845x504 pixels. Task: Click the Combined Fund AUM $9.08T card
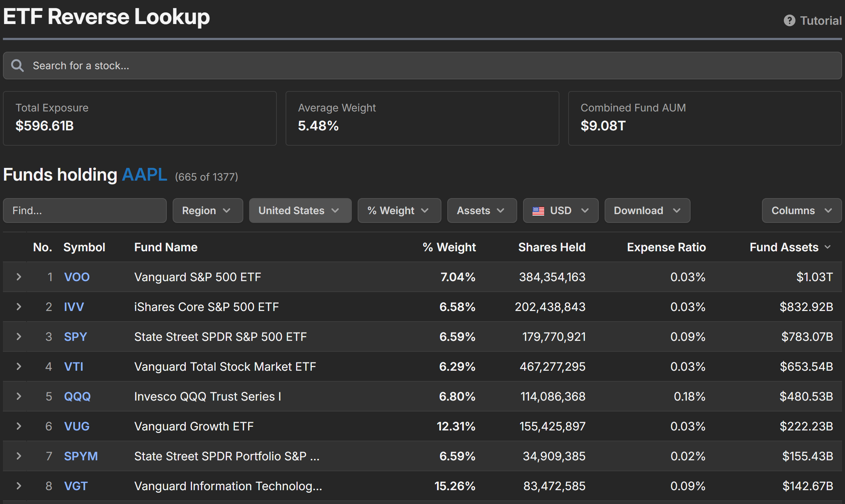(705, 118)
